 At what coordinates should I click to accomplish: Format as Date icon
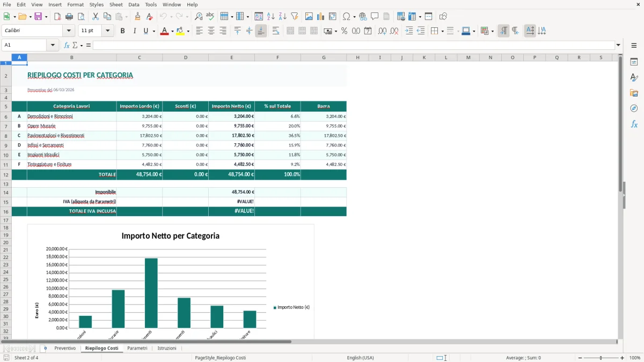(x=368, y=31)
